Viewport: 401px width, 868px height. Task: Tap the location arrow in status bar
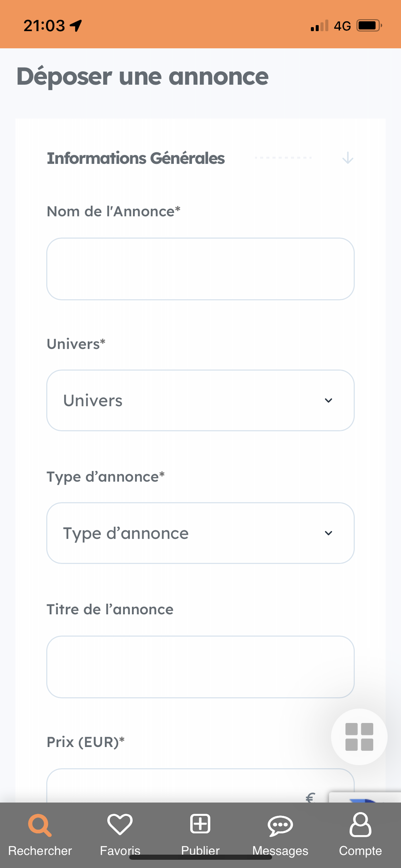pyautogui.click(x=76, y=25)
